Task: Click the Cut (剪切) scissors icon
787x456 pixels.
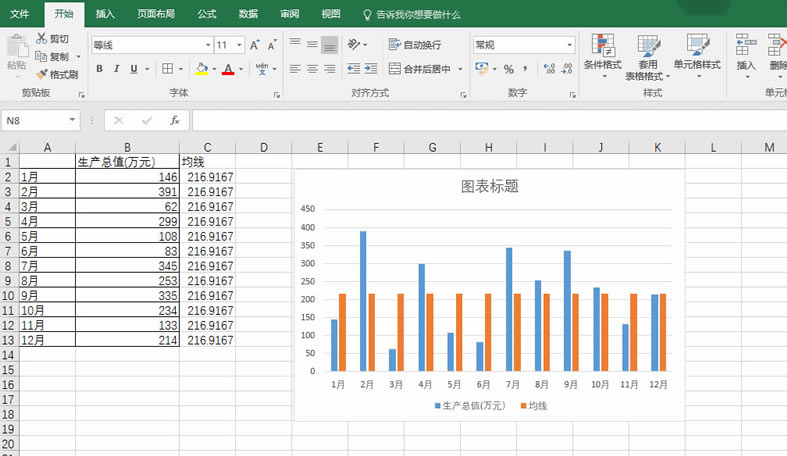Action: 42,38
